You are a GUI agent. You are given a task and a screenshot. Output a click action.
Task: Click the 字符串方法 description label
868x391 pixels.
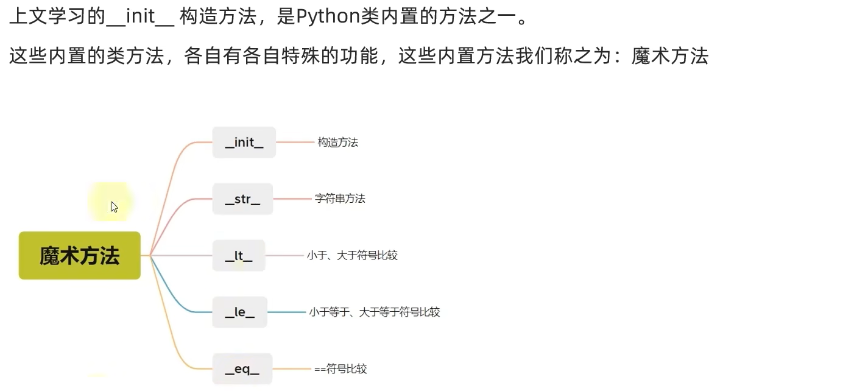tap(340, 199)
